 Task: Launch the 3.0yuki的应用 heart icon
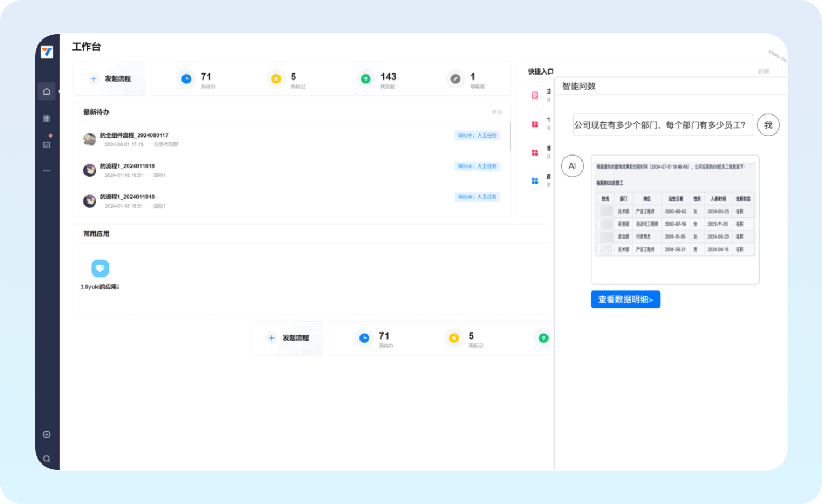pyautogui.click(x=100, y=268)
